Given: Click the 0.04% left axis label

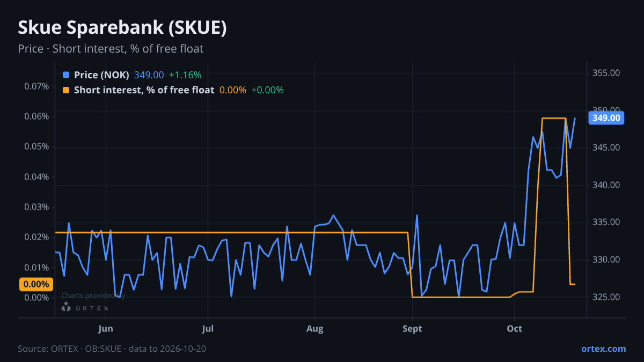Looking at the screenshot, I should point(36,177).
